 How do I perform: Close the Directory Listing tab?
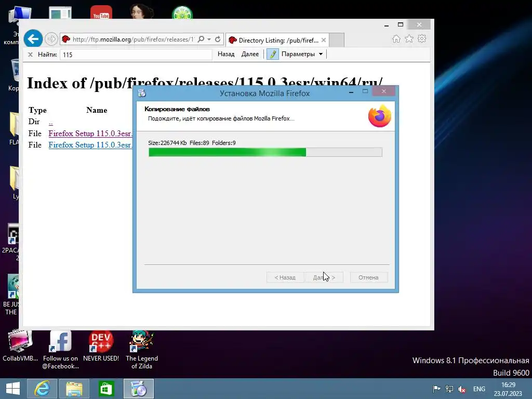(x=324, y=40)
